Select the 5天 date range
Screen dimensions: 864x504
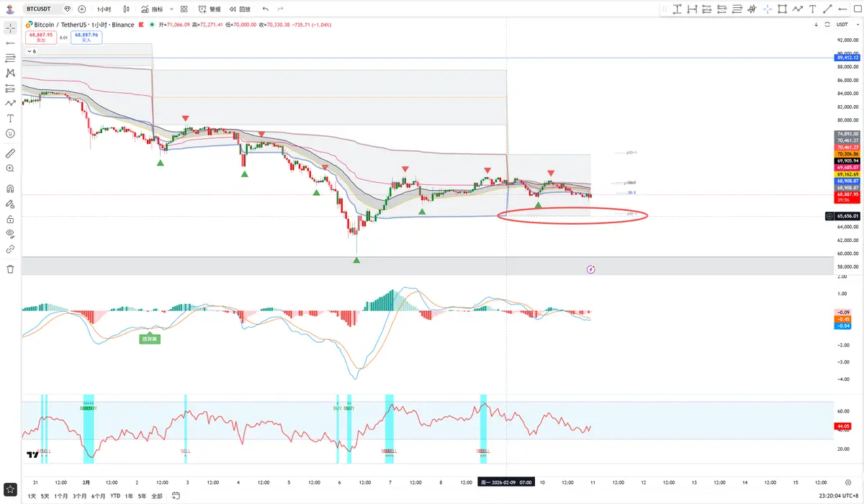click(45, 496)
